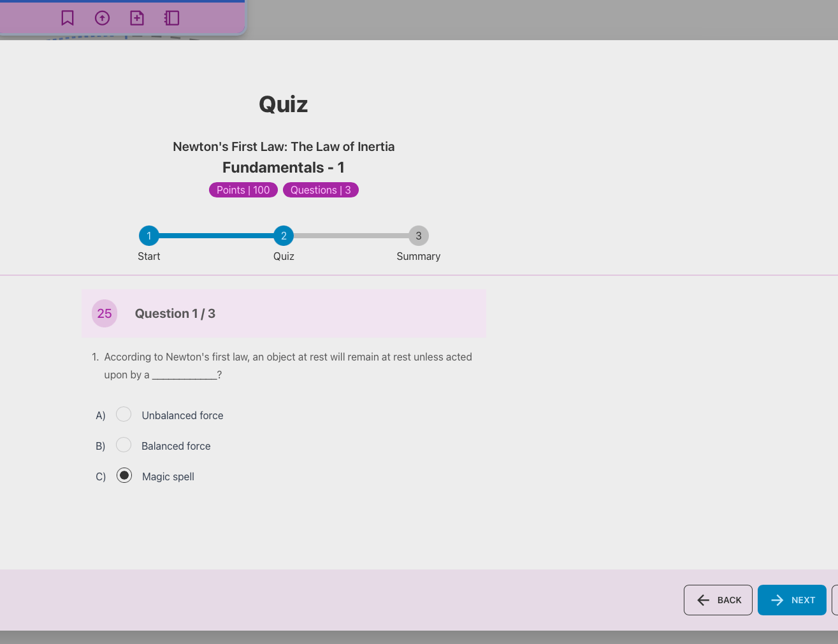Click step 2 Quiz circle
This screenshot has height=644, width=838.
284,236
